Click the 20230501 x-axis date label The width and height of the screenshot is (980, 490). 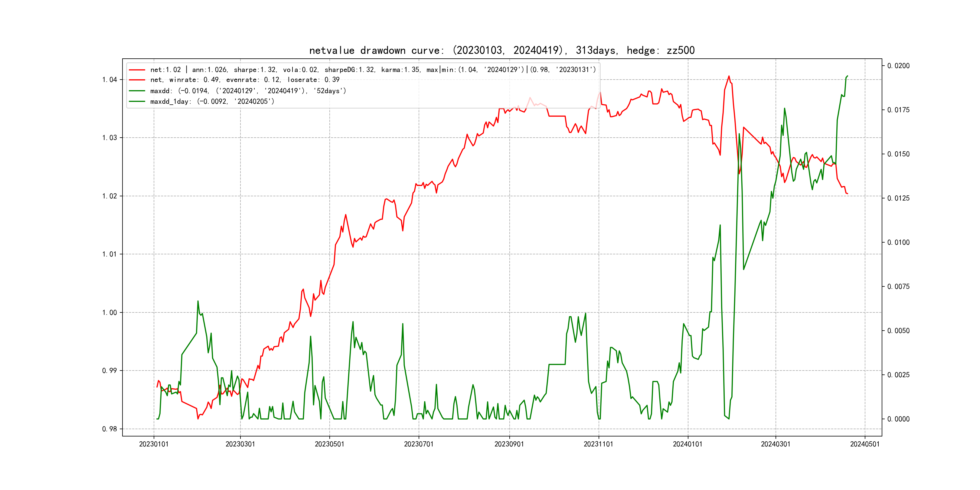(x=329, y=444)
